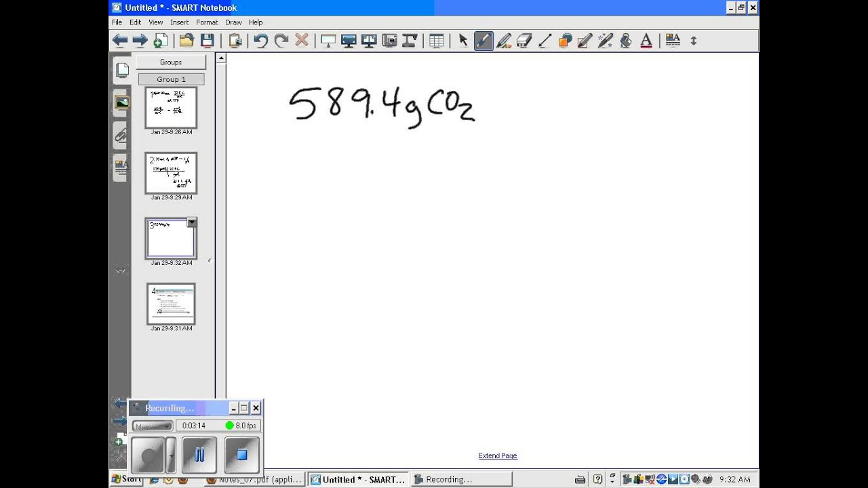
Task: Select the Creative Pen tool
Action: pyautogui.click(x=504, y=41)
